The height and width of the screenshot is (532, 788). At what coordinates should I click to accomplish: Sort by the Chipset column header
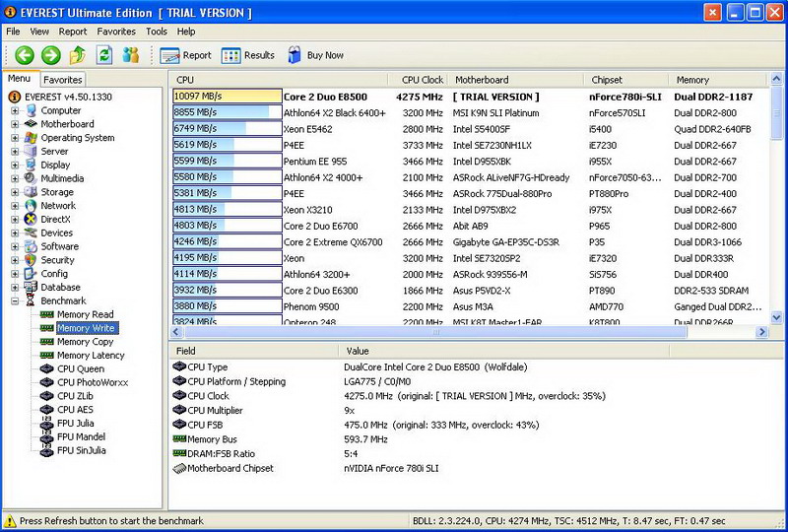coord(626,80)
